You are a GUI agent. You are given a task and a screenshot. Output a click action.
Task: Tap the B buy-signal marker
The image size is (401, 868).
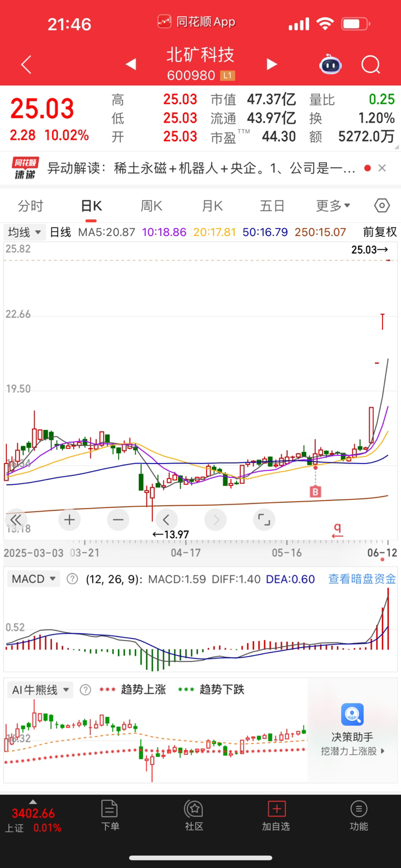[315, 492]
